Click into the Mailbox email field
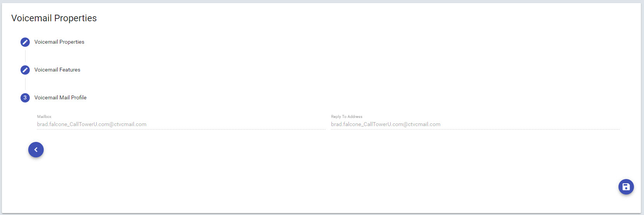This screenshot has width=644, height=215. point(92,125)
